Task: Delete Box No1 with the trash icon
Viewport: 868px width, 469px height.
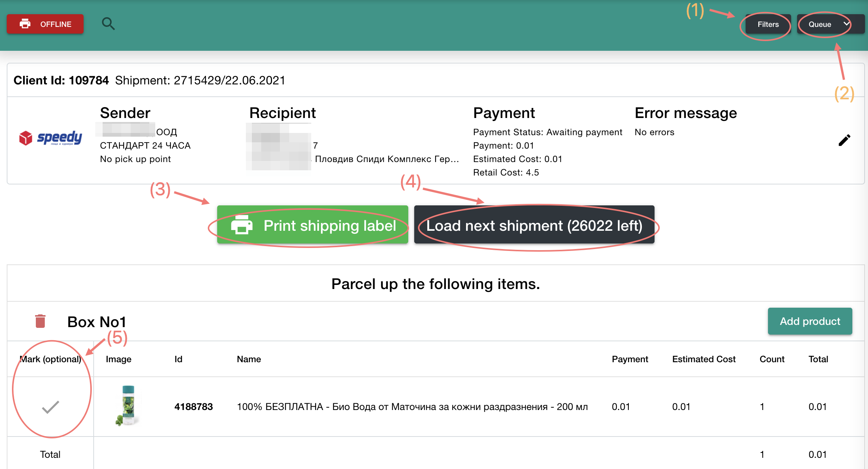Action: [x=40, y=321]
